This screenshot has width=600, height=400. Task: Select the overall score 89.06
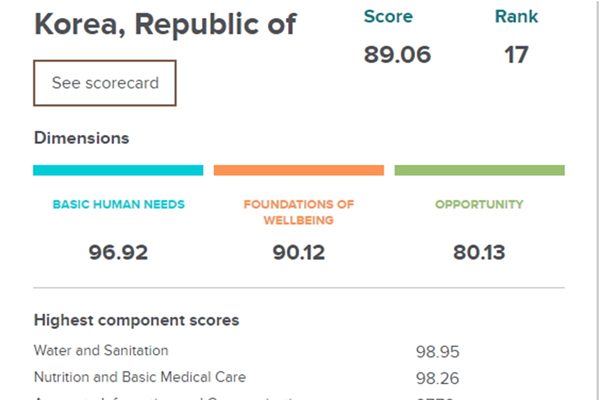point(397,54)
